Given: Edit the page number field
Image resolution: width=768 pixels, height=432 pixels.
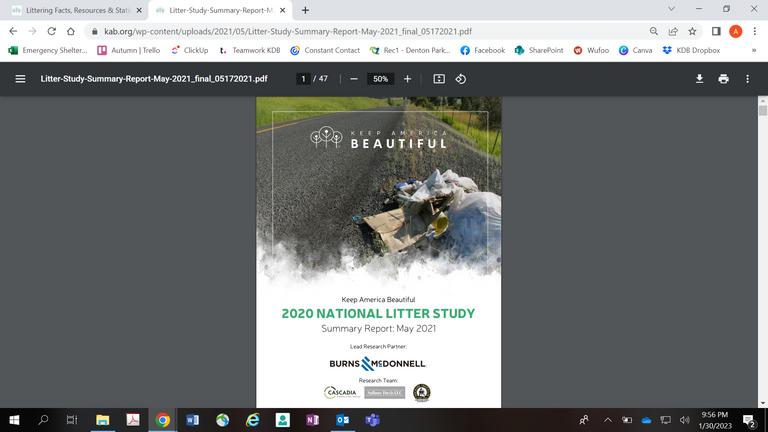Looking at the screenshot, I should point(303,79).
